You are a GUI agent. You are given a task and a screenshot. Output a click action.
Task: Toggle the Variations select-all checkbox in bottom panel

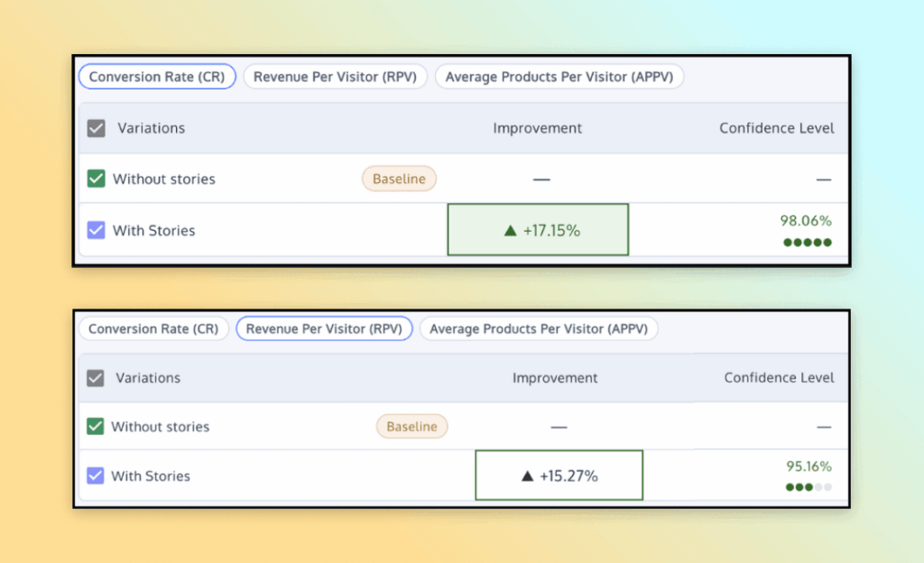(96, 378)
